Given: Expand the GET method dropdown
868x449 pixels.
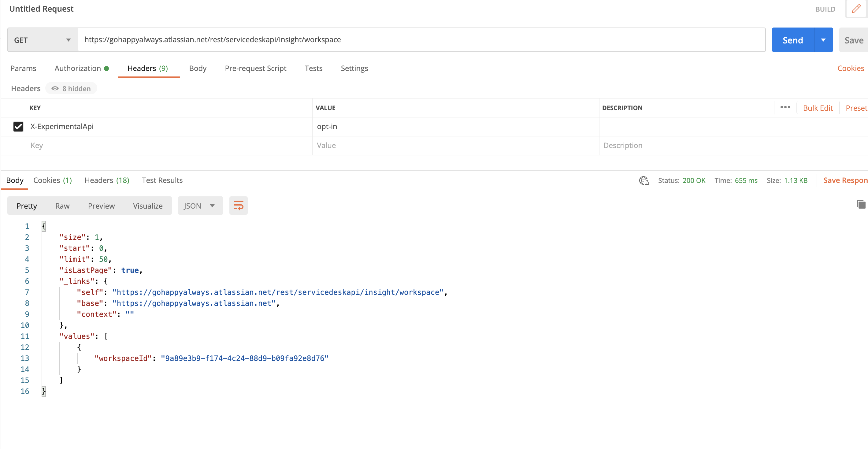Looking at the screenshot, I should [43, 40].
